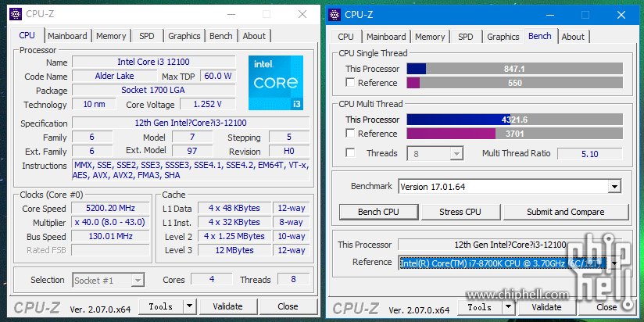Click CPU-Z app icon in left window title bar
The height and width of the screenshot is (322, 644).
tap(16, 14)
